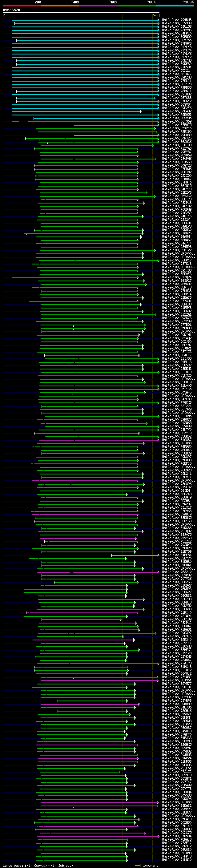Select label UniRef100_A3XP18
This screenshot has height=868, width=197.
pos(177,203)
